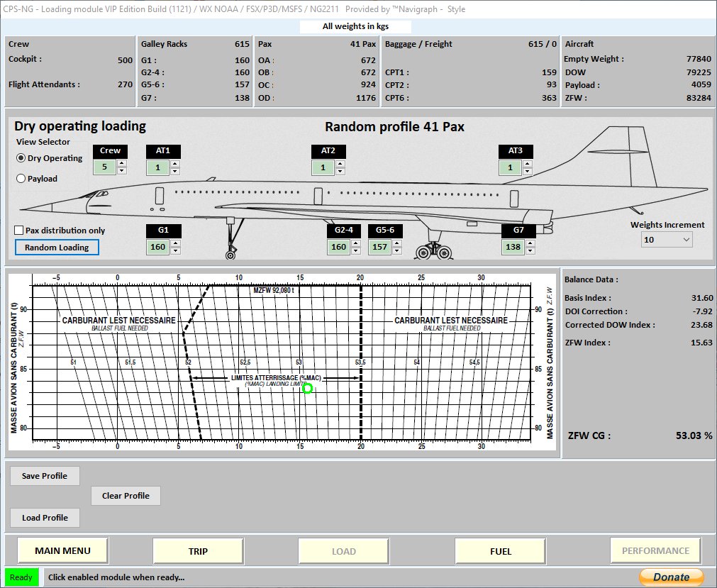
Task: Select the Dry Operating view option
Action: point(21,158)
